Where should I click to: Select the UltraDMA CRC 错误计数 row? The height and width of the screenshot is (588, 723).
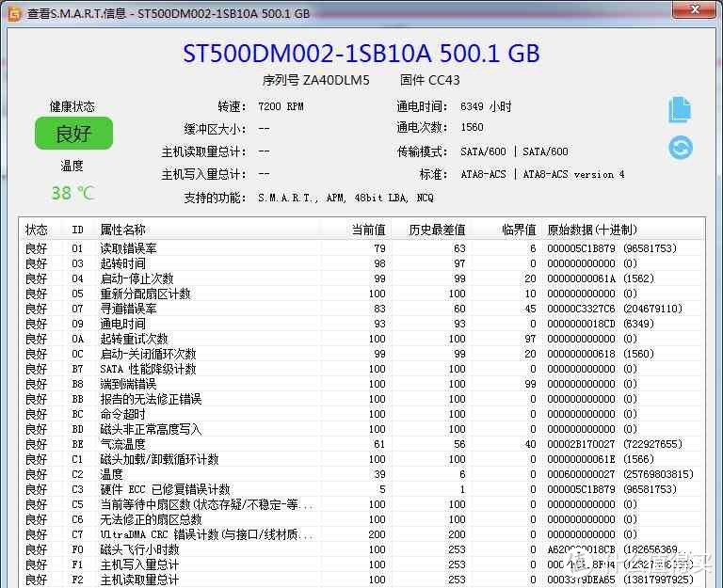pos(361,534)
